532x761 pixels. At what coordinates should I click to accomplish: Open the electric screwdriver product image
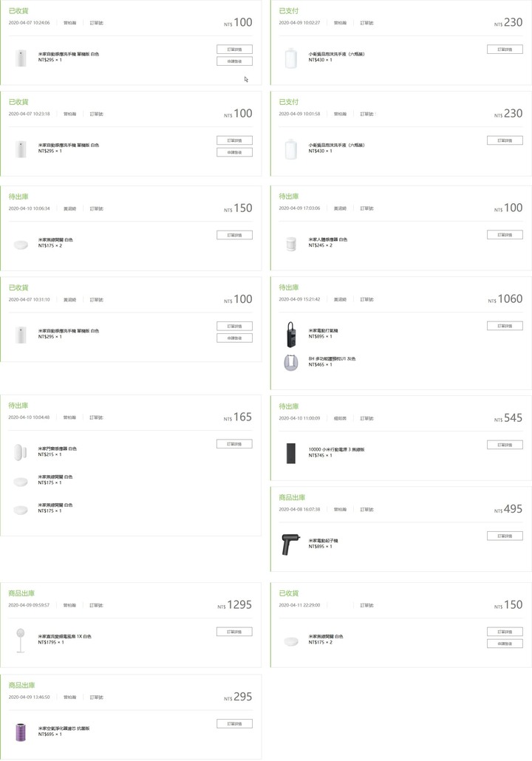pos(291,544)
